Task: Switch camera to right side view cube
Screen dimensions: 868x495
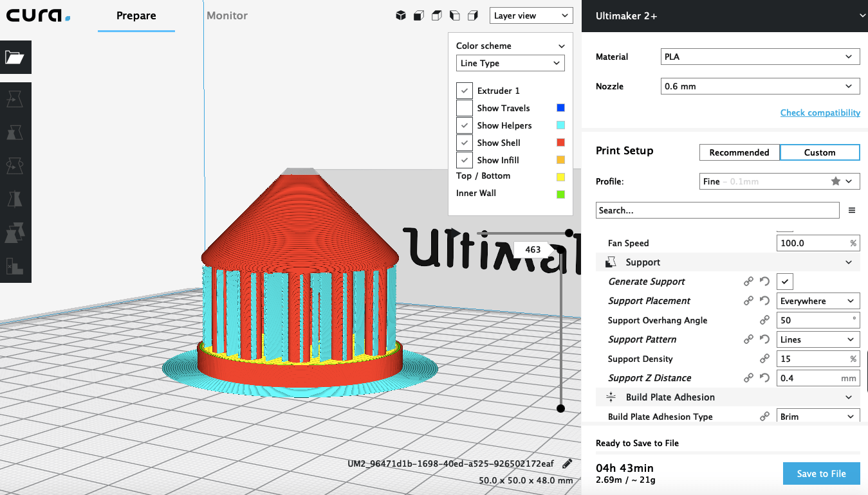Action: point(473,15)
